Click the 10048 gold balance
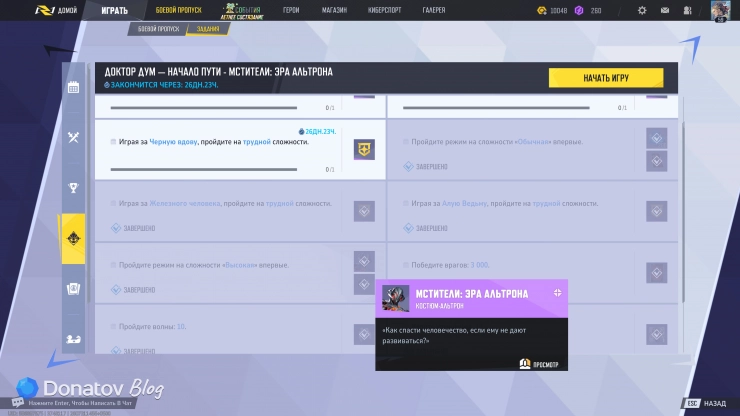Screen dimensions: 740x416 point(558,10)
